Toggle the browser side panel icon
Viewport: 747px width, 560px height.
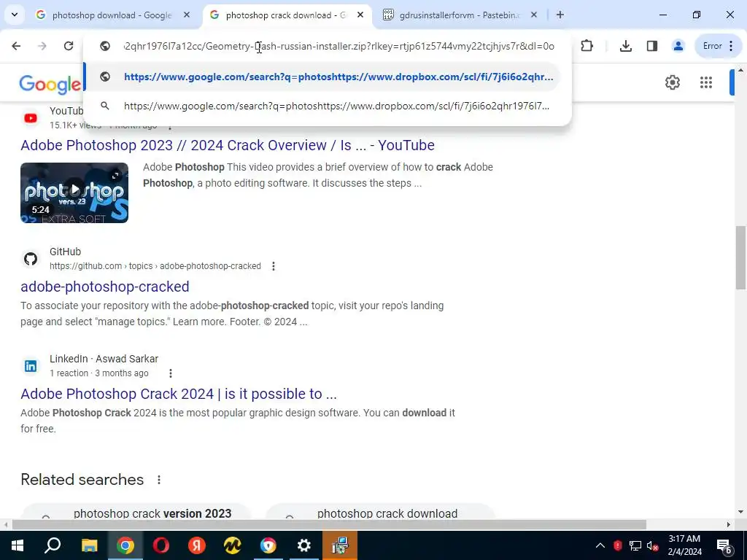(652, 46)
